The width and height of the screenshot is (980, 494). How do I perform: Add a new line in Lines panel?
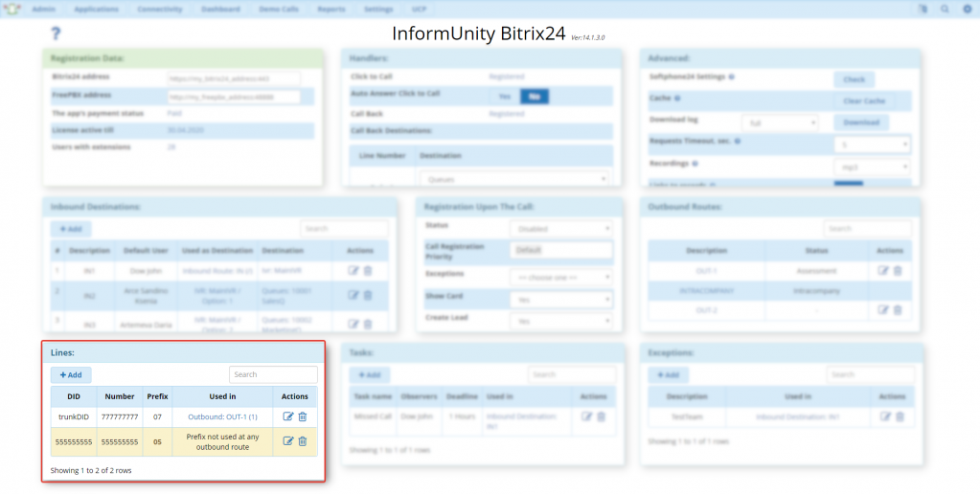[71, 374]
